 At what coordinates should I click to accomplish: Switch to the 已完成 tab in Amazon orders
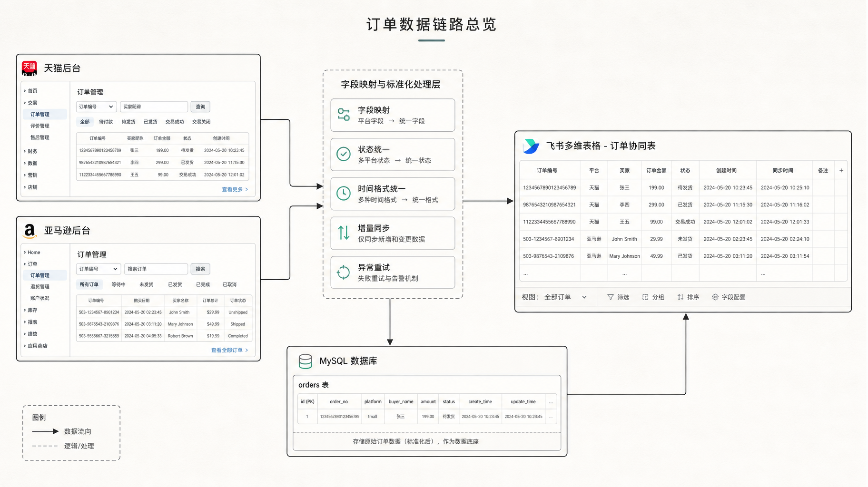203,284
